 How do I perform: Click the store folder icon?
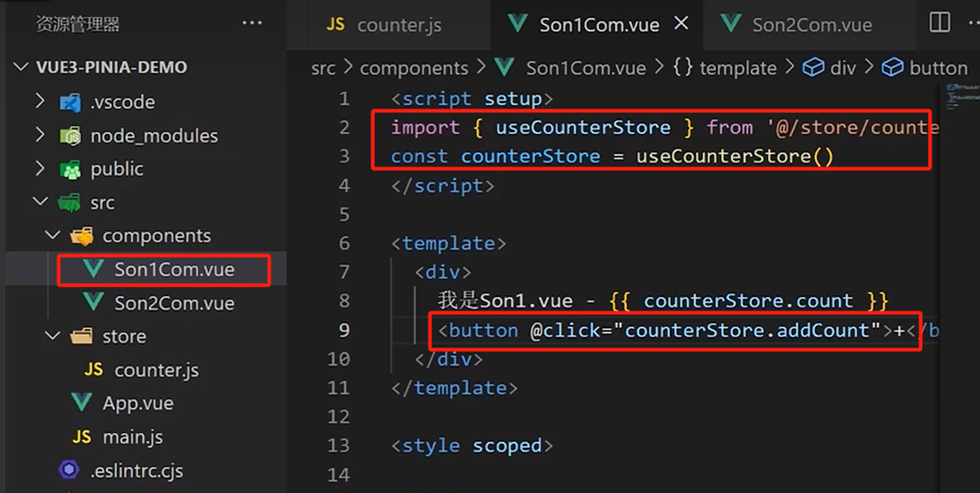(82, 336)
